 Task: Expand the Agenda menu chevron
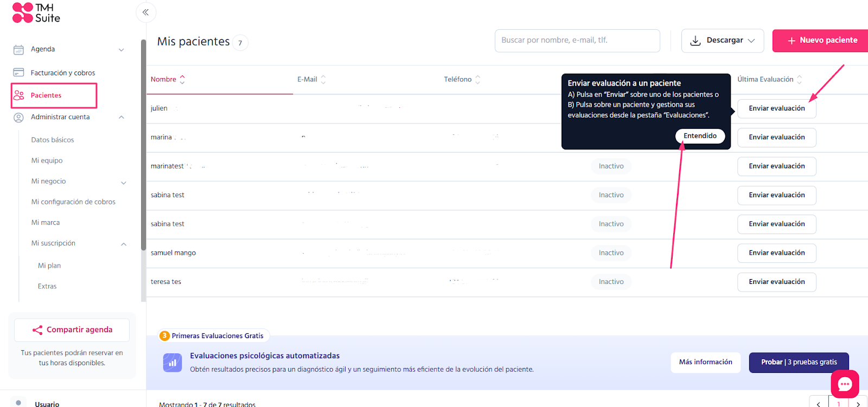(x=122, y=50)
